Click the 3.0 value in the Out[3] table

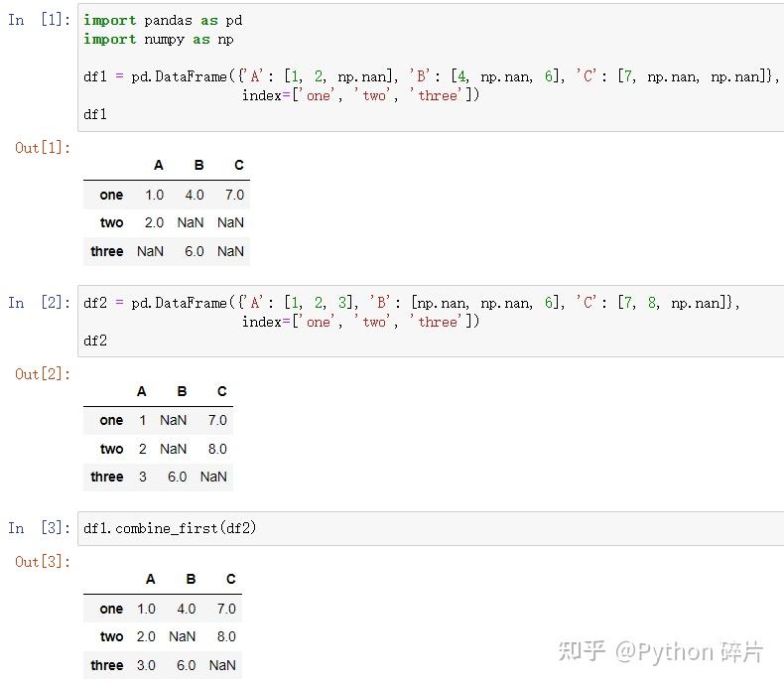(x=146, y=665)
